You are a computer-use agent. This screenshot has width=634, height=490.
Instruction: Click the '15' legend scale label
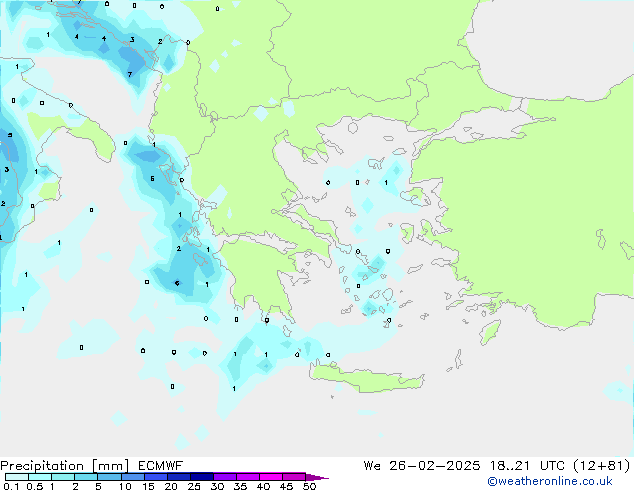click(x=148, y=486)
